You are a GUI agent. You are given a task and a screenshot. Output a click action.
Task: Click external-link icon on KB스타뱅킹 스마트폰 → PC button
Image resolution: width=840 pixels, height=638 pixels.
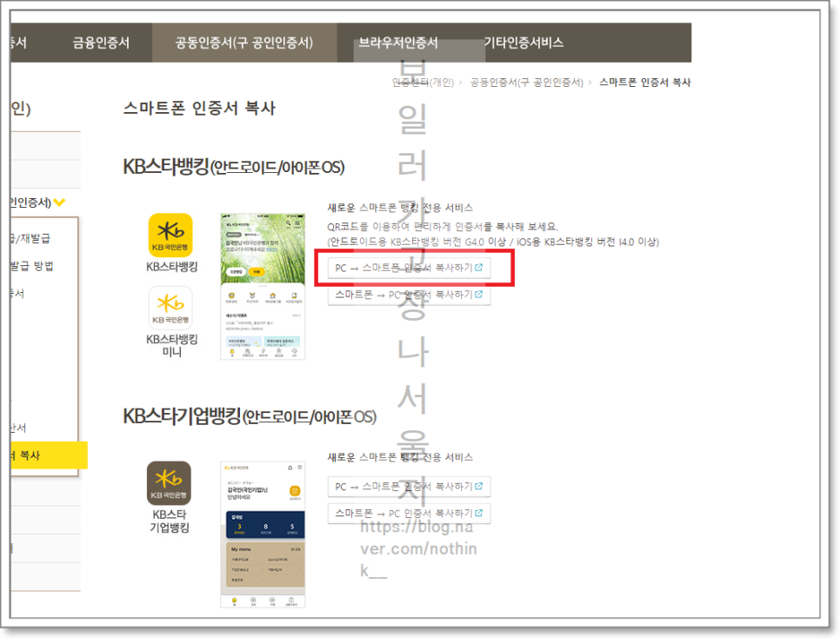478,294
